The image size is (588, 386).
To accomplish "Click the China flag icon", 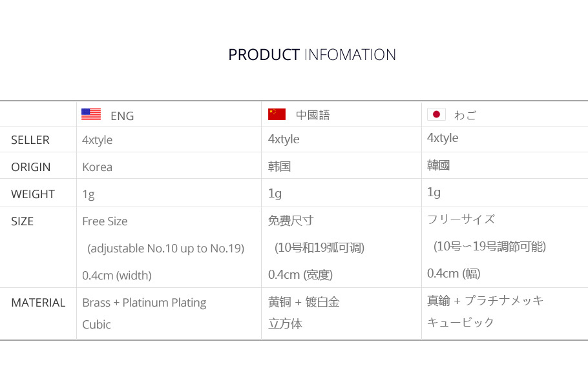I will pos(277,114).
